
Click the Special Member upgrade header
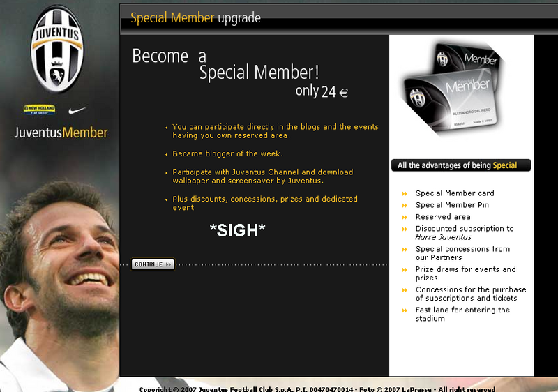195,17
